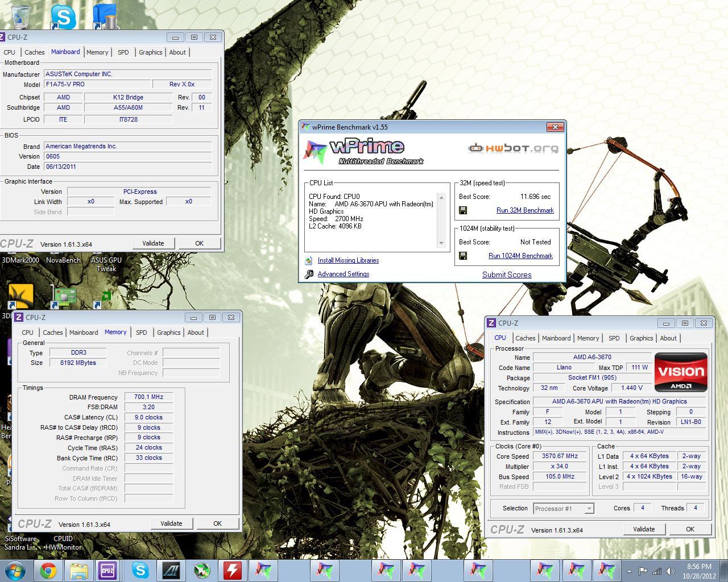Open Graphics tab in Memory CPU-Z window
Image resolution: width=728 pixels, height=582 pixels.
click(169, 332)
